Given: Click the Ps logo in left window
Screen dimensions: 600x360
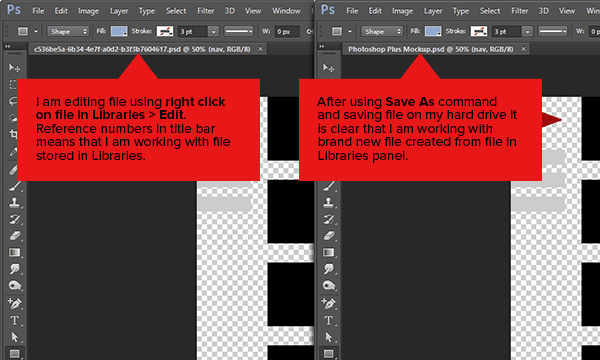Looking at the screenshot, I should 14,10.
